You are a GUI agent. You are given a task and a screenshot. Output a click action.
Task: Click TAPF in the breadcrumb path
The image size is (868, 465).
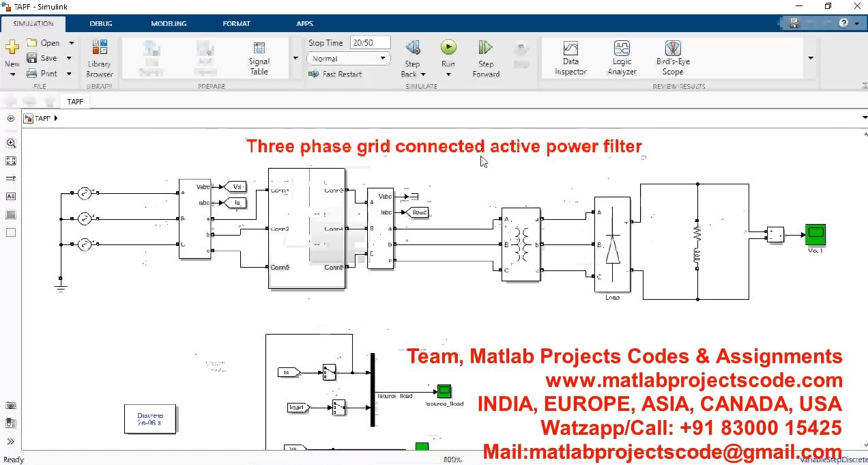pos(42,118)
